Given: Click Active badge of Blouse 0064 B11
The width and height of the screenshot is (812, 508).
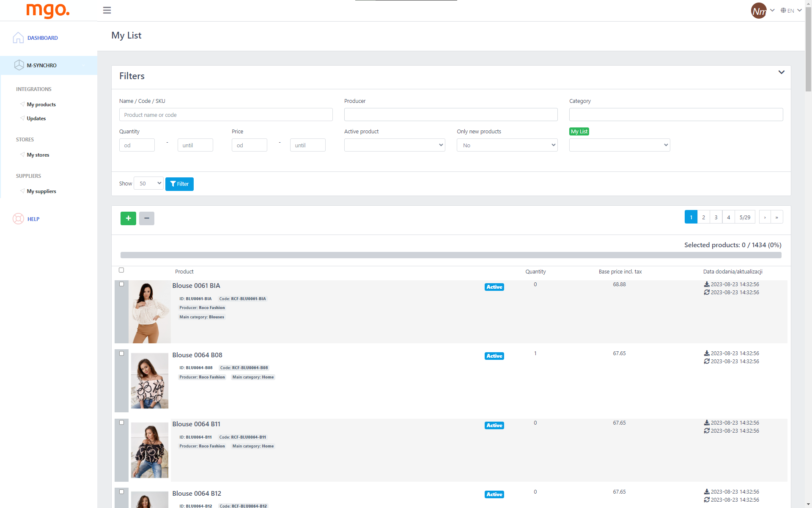Looking at the screenshot, I should coord(494,425).
